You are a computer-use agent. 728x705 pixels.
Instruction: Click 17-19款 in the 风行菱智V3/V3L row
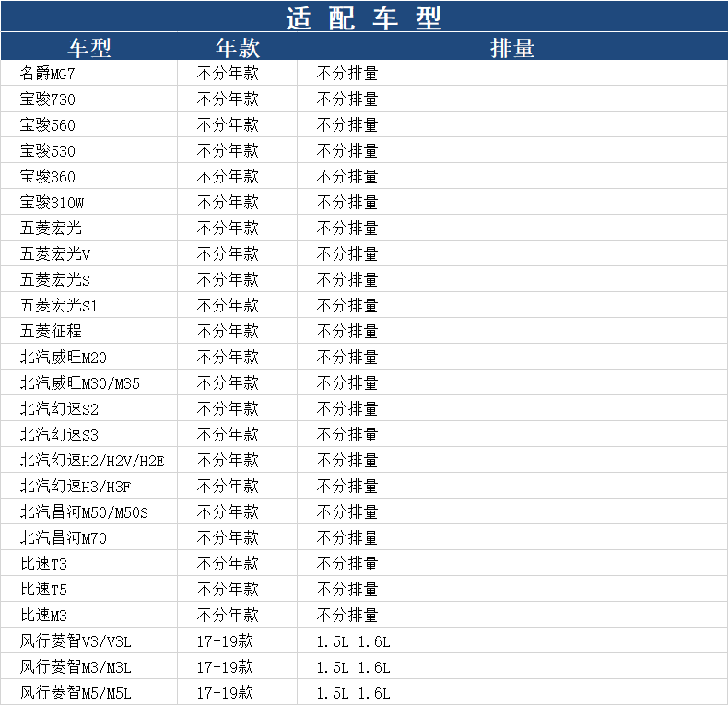tap(225, 641)
